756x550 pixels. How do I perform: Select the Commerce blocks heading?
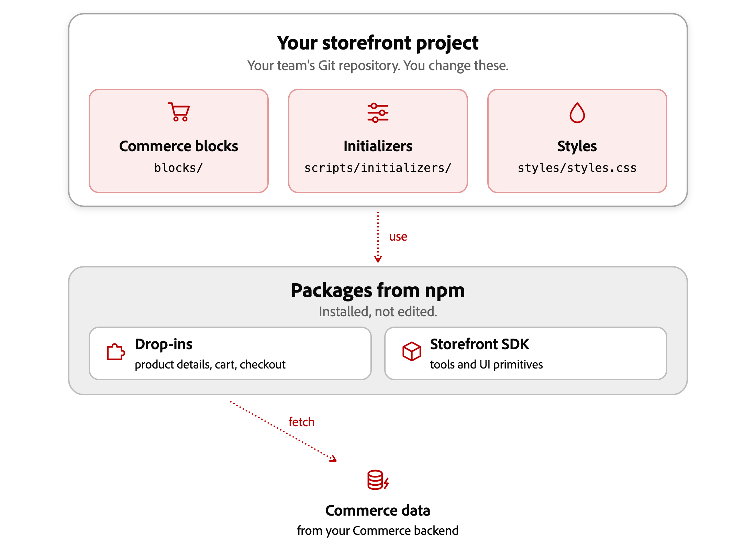tap(179, 146)
